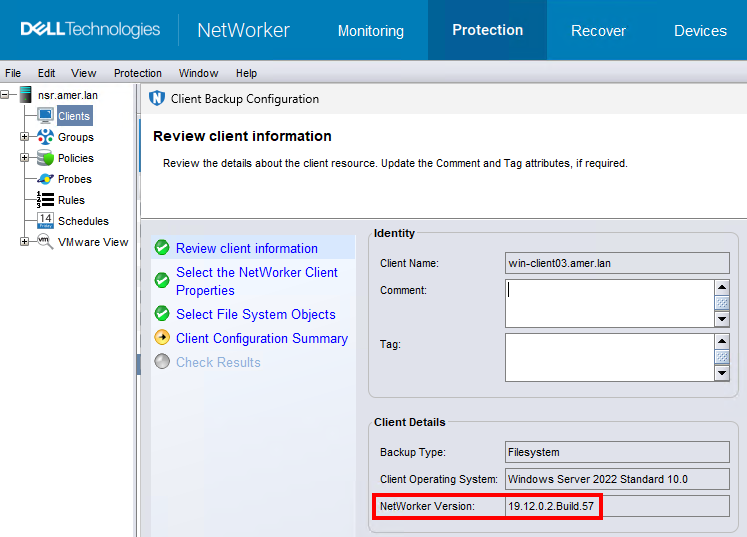The height and width of the screenshot is (537, 747).
Task: Click yellow arrow beside Client Configuration Summary
Action: coord(162,337)
